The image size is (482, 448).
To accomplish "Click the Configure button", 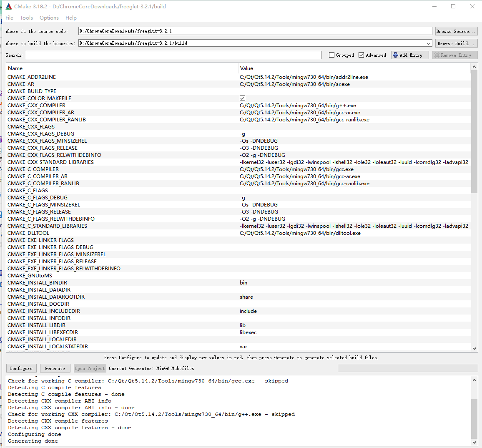I will (21, 368).
